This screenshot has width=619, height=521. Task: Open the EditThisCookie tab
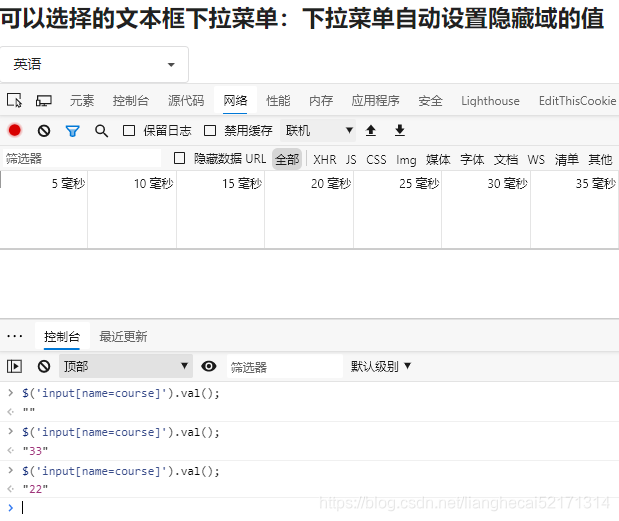578,101
